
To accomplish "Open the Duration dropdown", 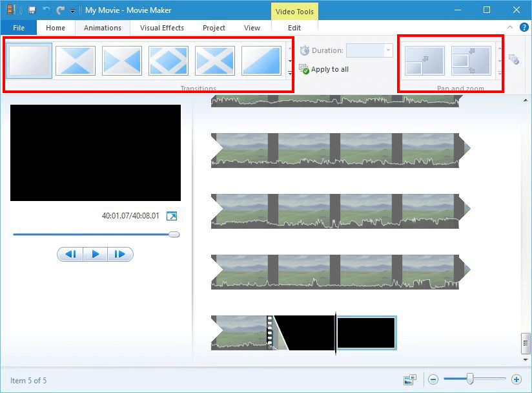I will (x=388, y=50).
